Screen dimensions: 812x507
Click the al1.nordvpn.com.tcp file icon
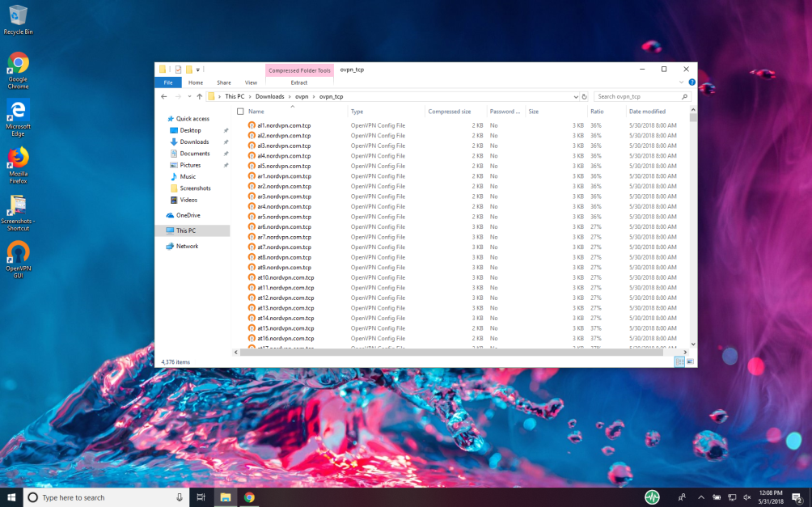(x=252, y=125)
